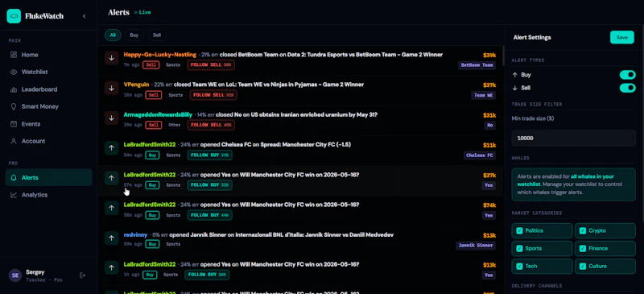This screenshot has width=644, height=294.
Task: Open the Account person icon
Action: 14,141
